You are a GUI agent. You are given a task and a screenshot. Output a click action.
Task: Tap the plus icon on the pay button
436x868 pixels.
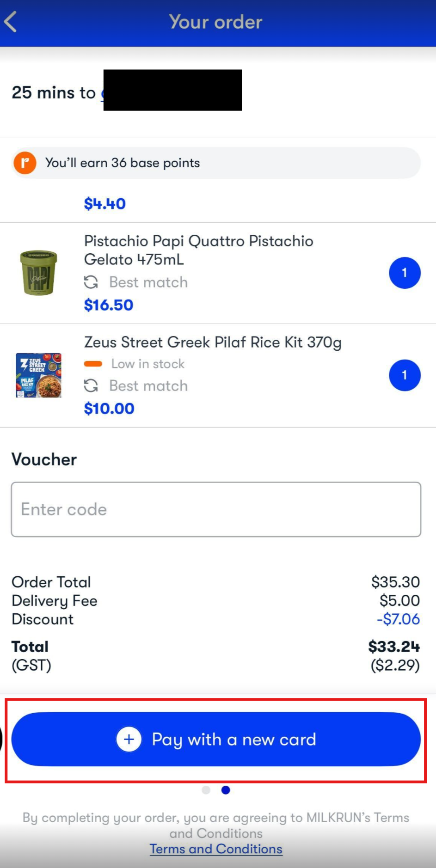point(129,739)
